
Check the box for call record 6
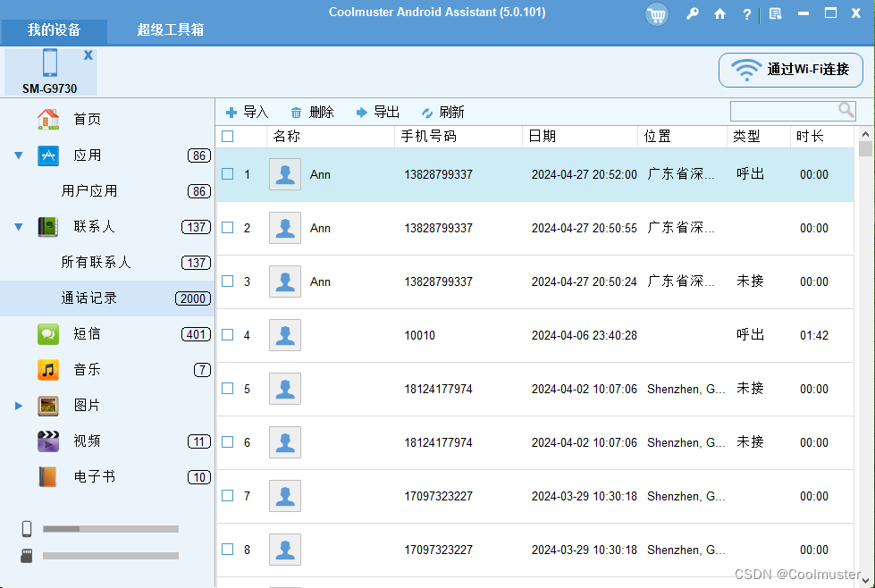pyautogui.click(x=228, y=441)
